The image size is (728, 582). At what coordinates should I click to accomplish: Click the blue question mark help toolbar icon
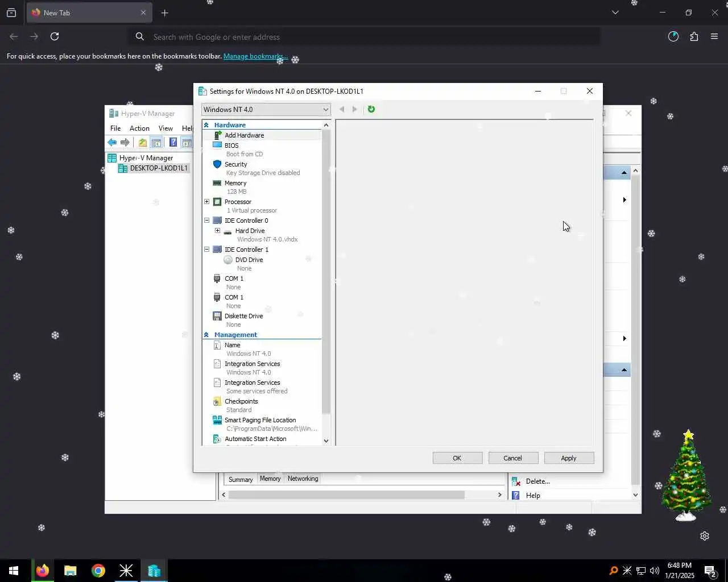173,143
